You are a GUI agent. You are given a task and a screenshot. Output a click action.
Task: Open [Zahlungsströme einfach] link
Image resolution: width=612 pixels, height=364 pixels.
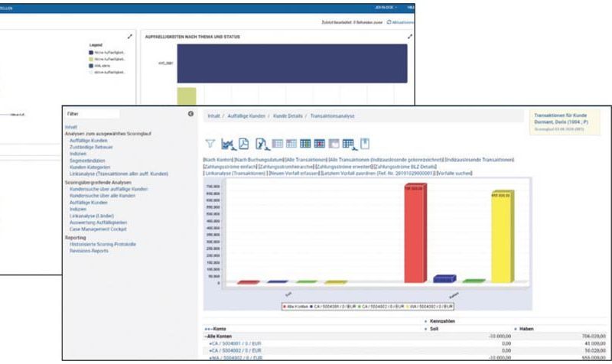coord(230,167)
